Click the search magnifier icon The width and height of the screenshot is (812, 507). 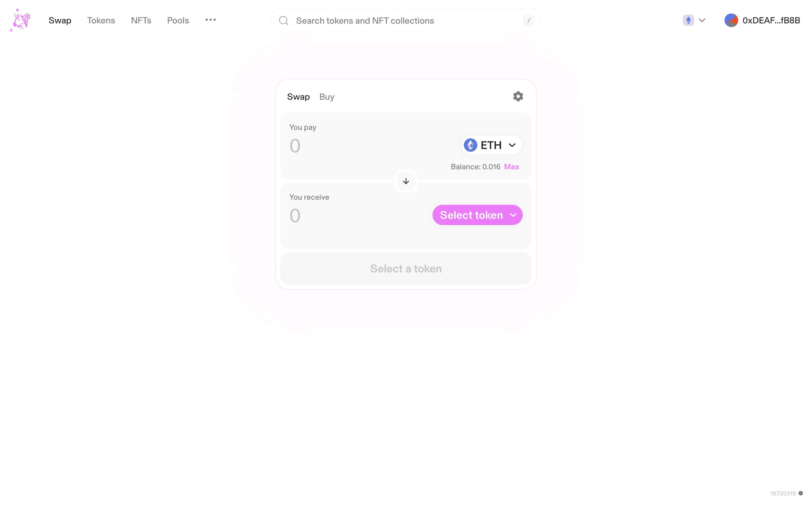coord(284,21)
